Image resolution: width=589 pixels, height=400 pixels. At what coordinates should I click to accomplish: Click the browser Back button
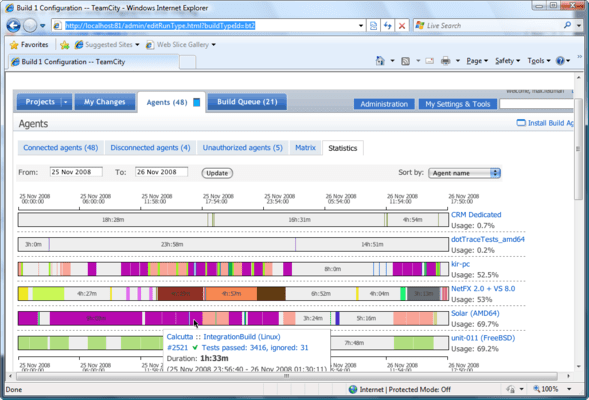[14, 26]
